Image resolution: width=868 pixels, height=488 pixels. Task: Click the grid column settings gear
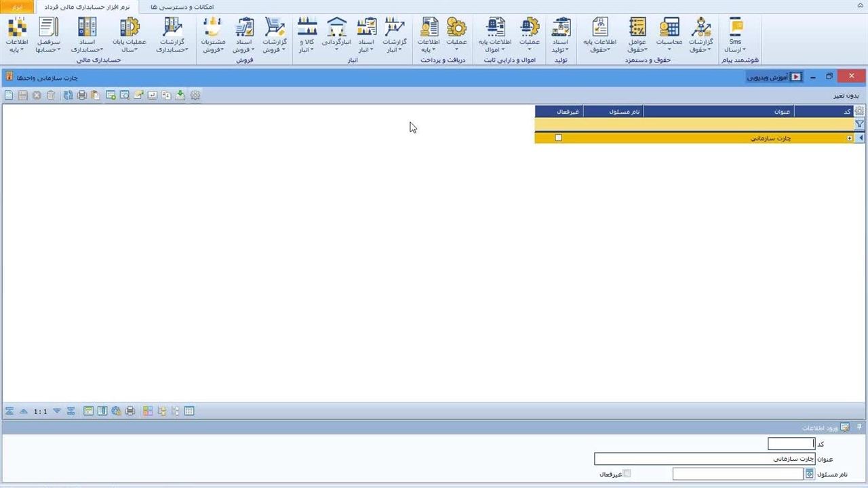[x=859, y=111]
